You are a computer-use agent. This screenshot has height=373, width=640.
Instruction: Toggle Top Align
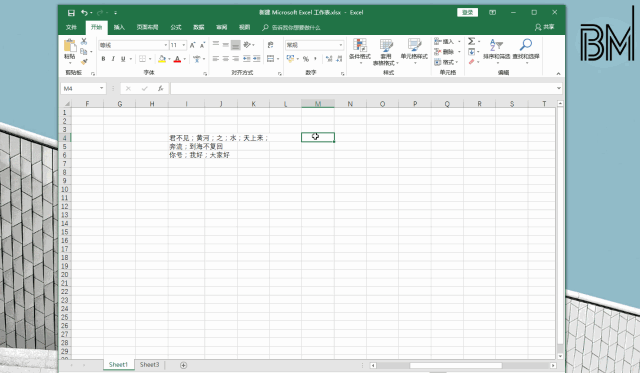(216, 44)
